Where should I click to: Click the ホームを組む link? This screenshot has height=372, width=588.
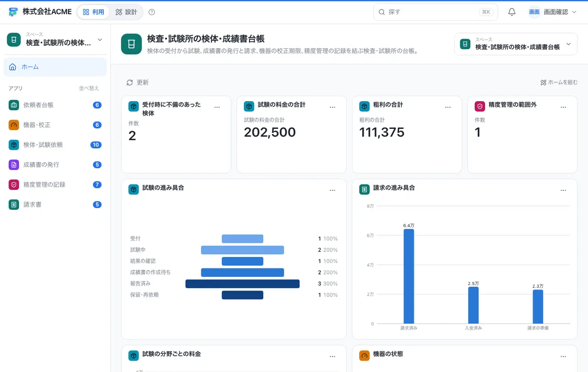(559, 82)
